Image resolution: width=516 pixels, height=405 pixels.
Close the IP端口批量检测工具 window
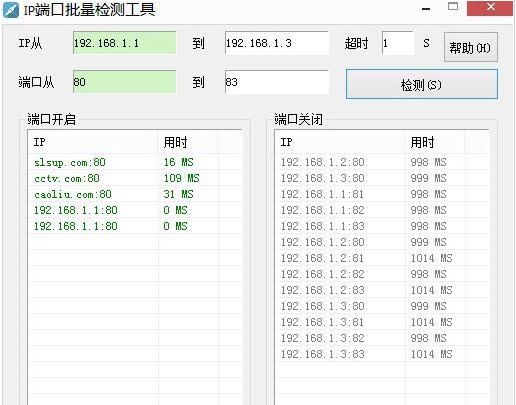click(490, 8)
